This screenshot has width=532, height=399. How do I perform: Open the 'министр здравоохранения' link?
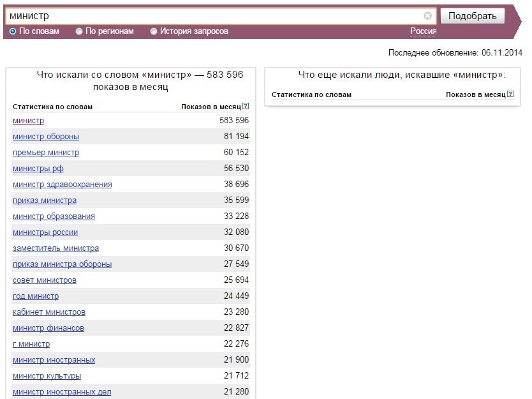click(x=63, y=184)
